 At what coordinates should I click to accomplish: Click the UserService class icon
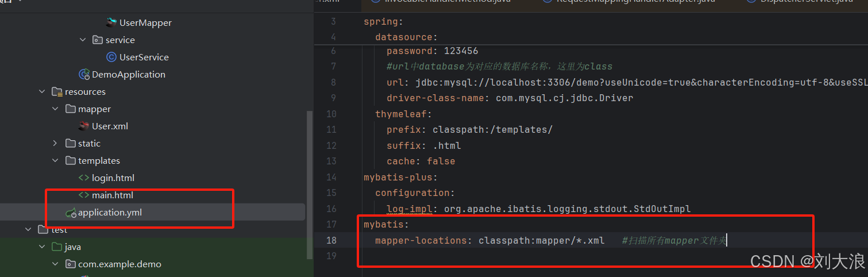pyautogui.click(x=111, y=57)
